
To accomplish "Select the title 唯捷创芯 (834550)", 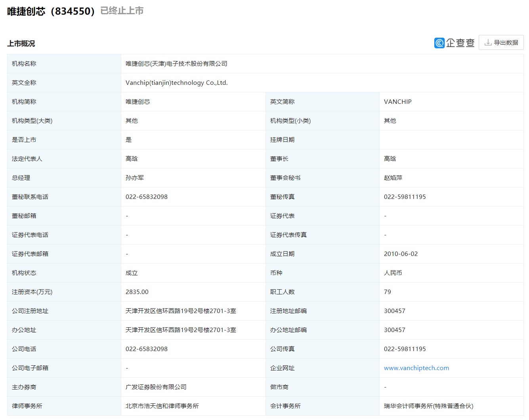I will [x=51, y=11].
